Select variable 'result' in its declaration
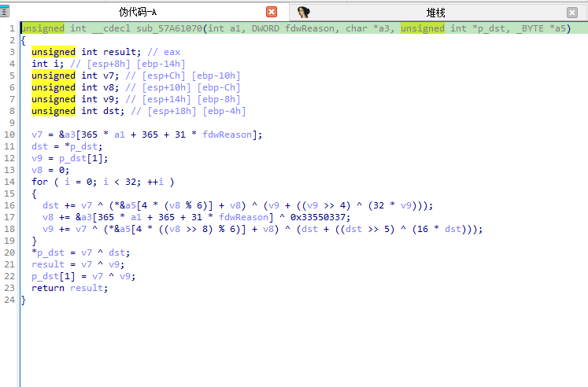 click(x=121, y=52)
